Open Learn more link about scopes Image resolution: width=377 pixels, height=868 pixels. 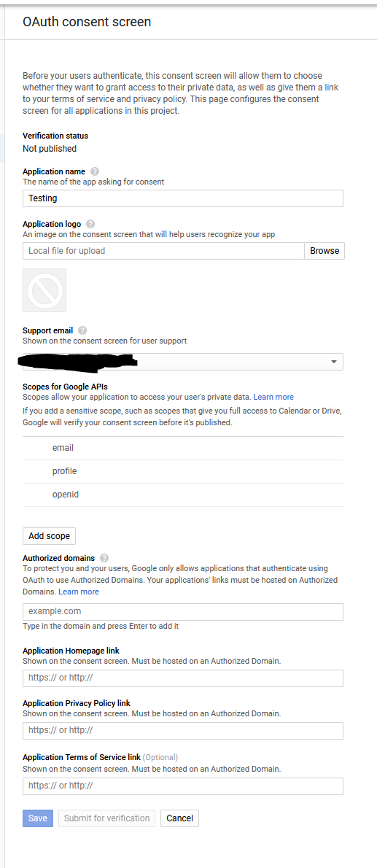point(273,397)
